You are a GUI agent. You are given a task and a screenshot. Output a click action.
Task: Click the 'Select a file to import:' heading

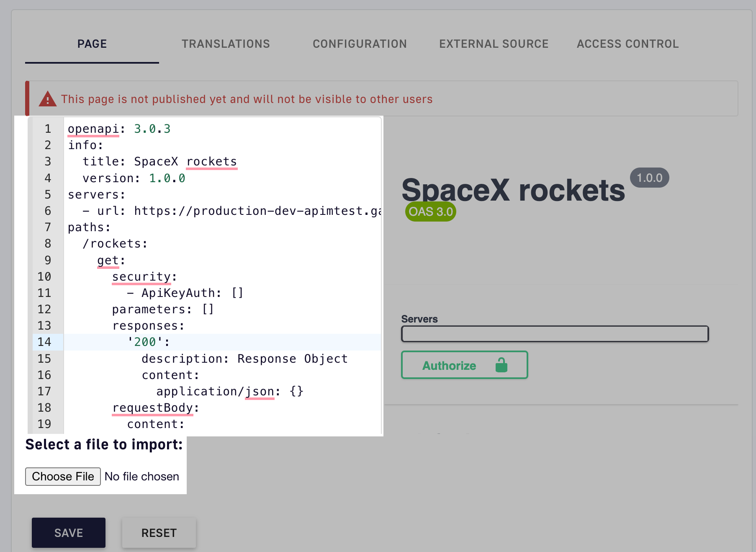tap(104, 444)
